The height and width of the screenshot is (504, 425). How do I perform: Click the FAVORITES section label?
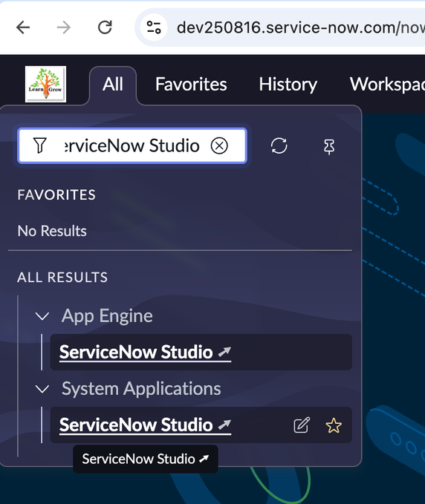pos(56,194)
